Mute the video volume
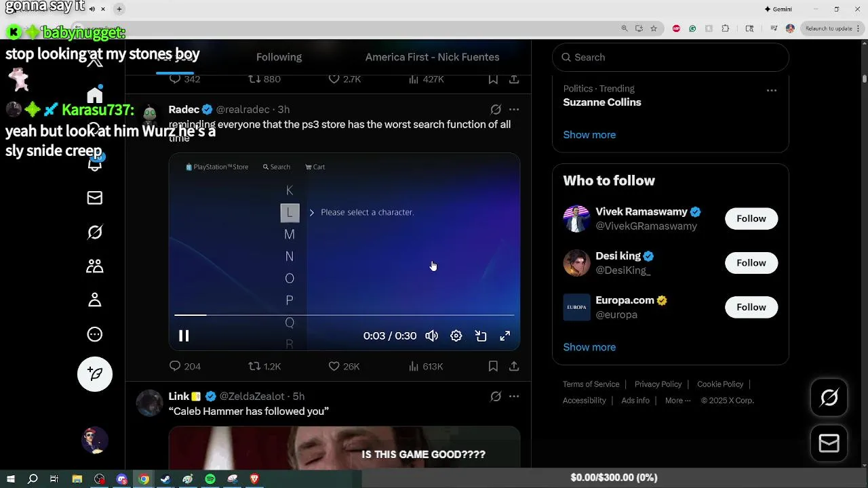868x488 pixels. point(431,335)
